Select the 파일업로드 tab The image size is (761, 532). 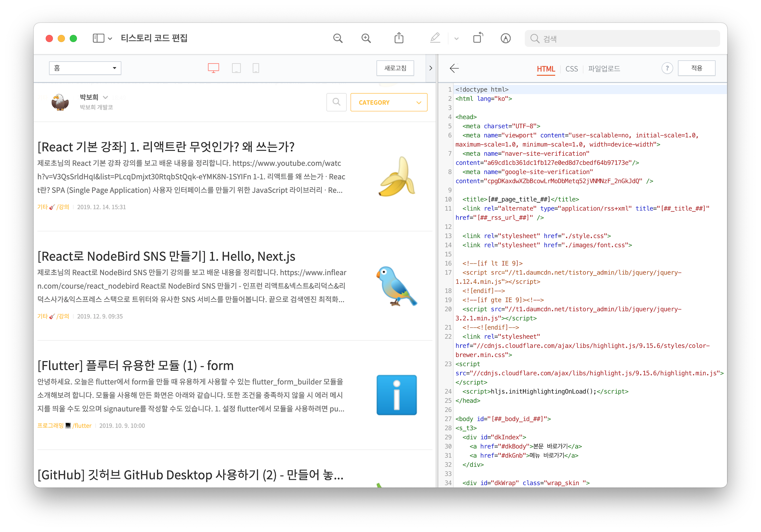point(604,69)
